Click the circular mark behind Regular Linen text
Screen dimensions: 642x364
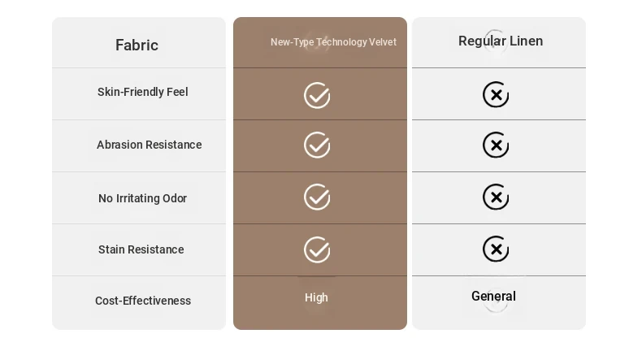click(495, 41)
